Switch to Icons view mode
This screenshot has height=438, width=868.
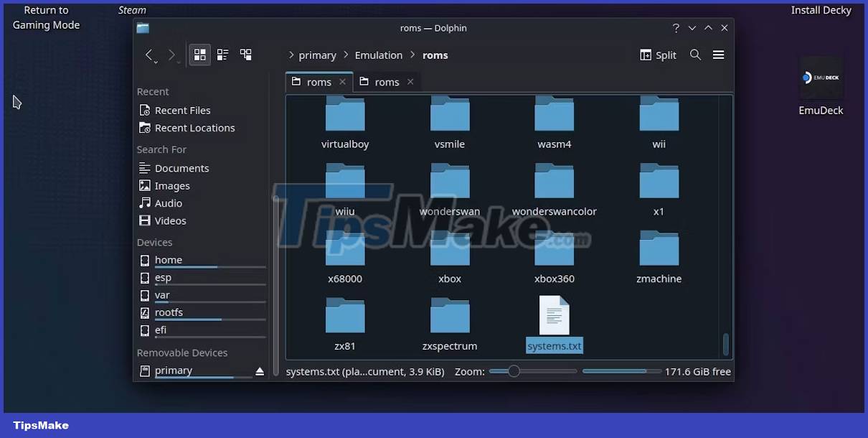199,54
